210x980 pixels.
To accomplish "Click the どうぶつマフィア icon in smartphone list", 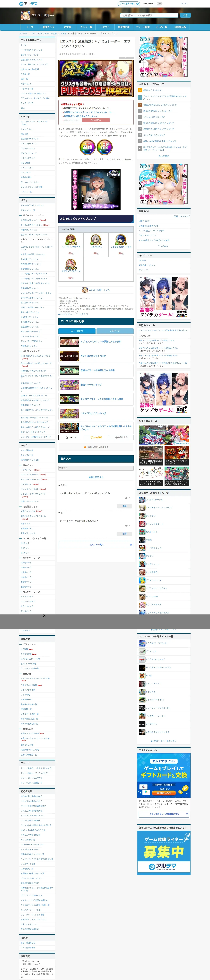I will point(142,548).
